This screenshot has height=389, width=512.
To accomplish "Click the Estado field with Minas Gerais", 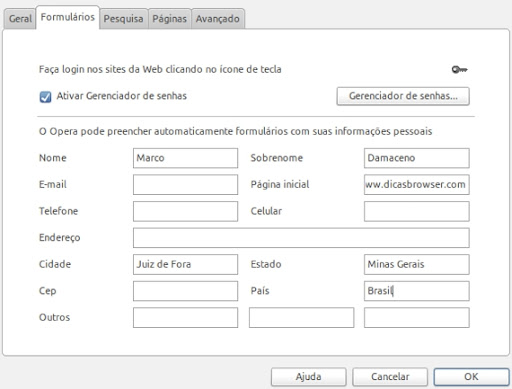I will pyautogui.click(x=417, y=264).
